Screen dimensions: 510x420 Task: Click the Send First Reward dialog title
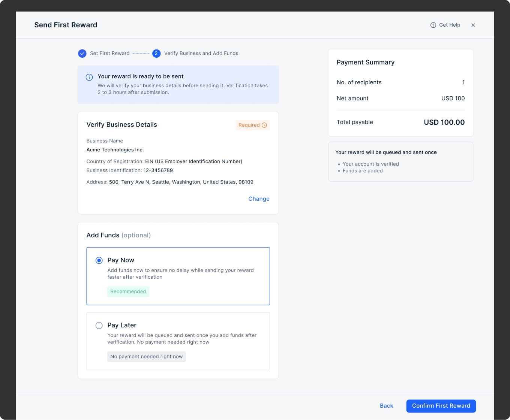[66, 25]
